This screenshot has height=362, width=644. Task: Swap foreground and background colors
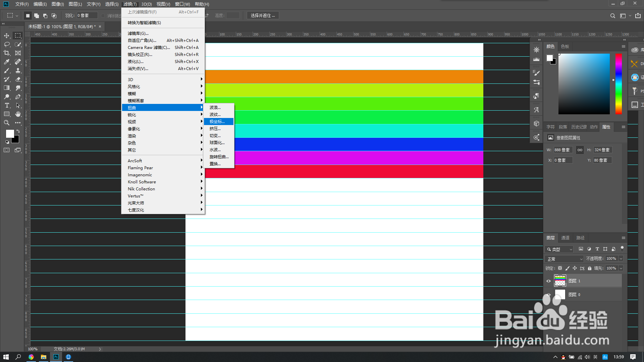(18, 131)
